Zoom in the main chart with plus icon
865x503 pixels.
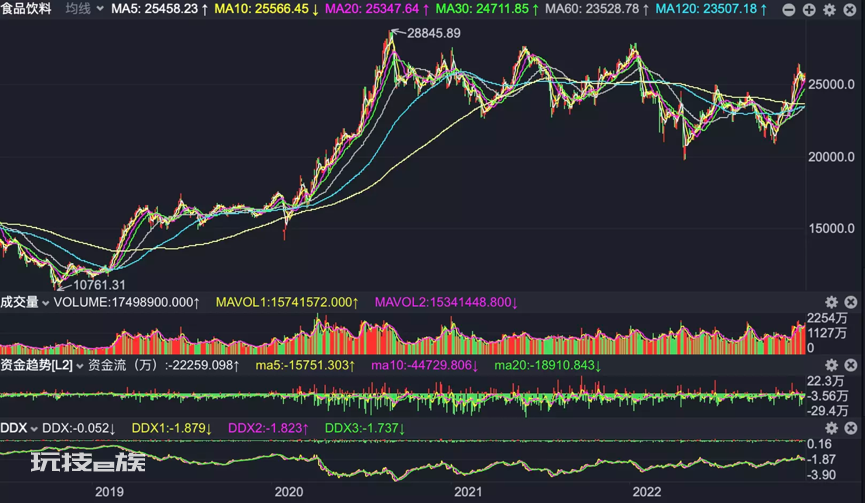809,9
